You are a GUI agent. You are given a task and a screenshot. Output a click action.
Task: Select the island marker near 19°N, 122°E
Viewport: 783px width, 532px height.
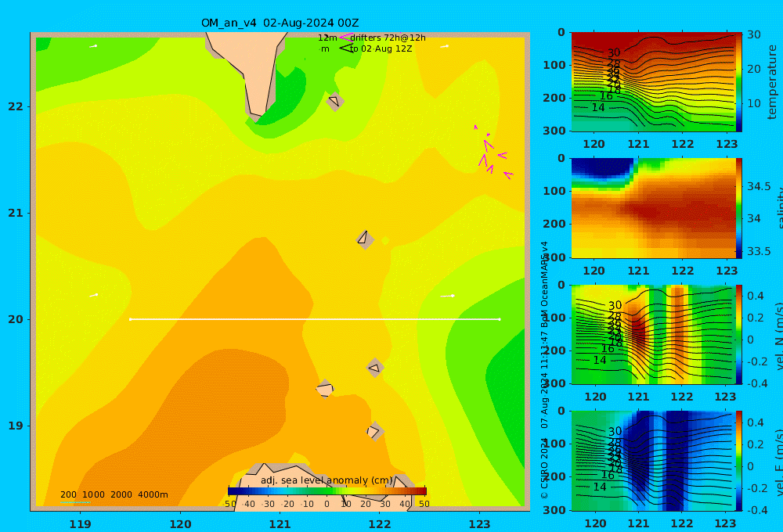coord(375,431)
